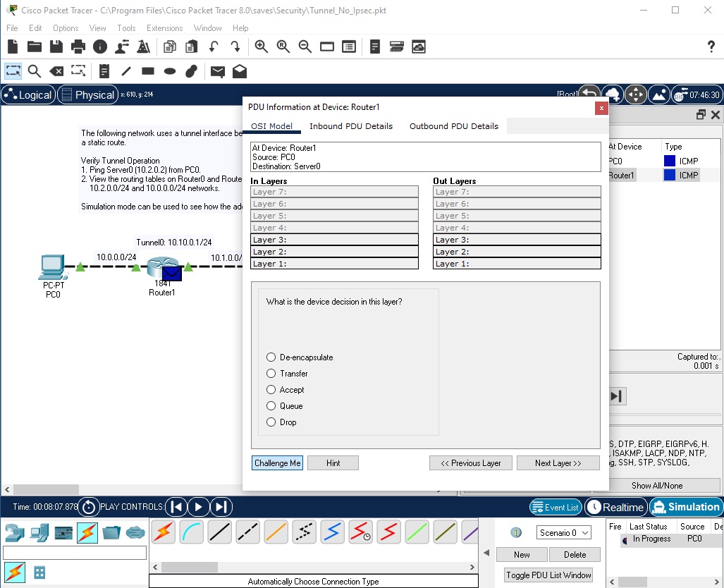724x588 pixels.
Task: Expand Out Layers Layer 3 row
Action: coord(517,240)
